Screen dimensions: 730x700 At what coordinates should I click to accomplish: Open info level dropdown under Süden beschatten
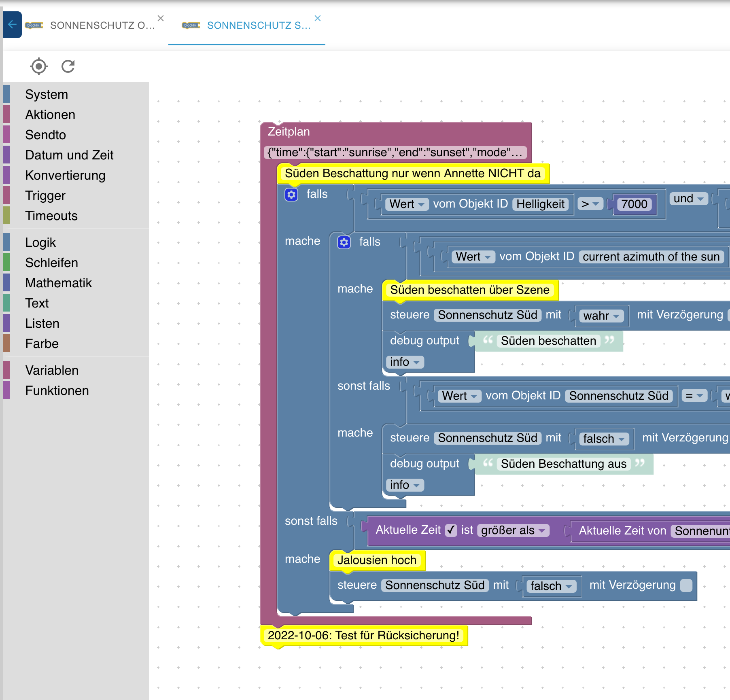point(405,362)
